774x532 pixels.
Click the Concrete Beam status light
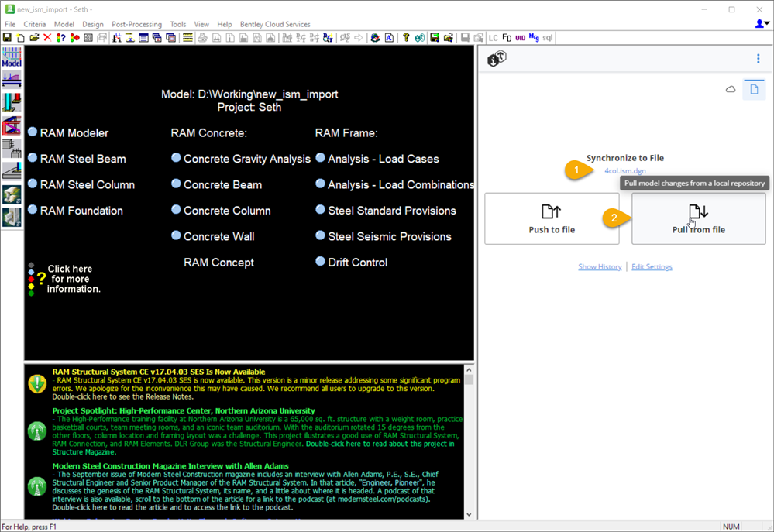(x=176, y=184)
